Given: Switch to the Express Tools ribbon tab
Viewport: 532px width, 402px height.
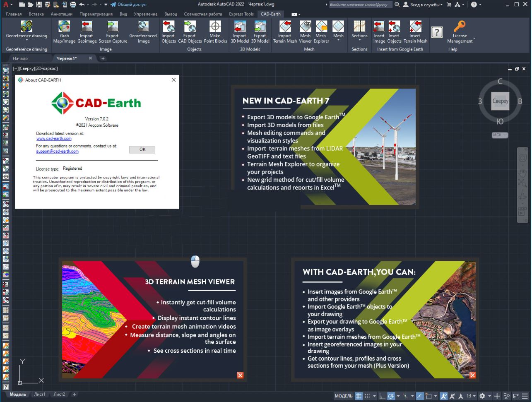Looking at the screenshot, I should tap(241, 14).
